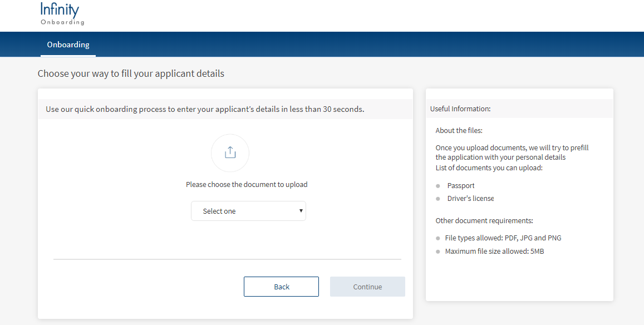Click 'File types allowed: PDF, JPG and PNG'

click(503, 238)
